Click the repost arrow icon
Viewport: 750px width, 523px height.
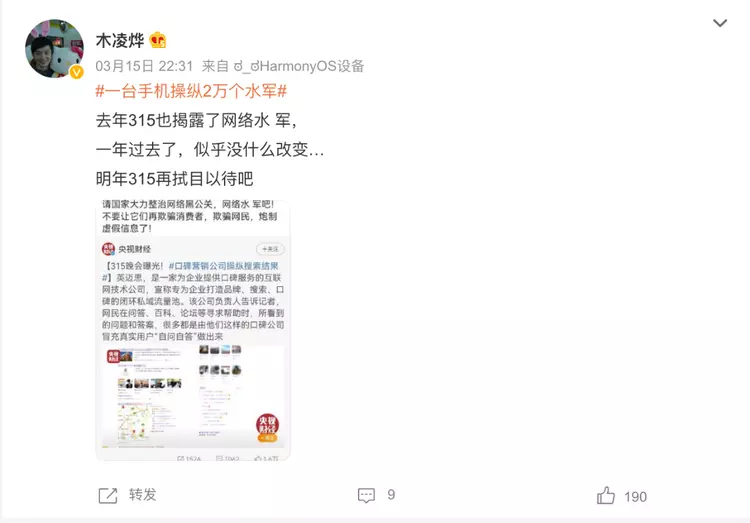(108, 495)
